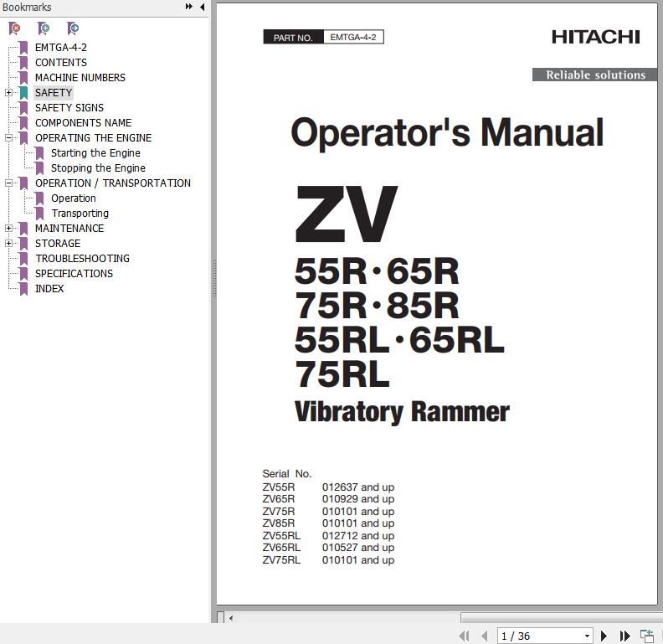Image resolution: width=663 pixels, height=644 pixels.
Task: Jump to the last page button
Action: tap(624, 636)
